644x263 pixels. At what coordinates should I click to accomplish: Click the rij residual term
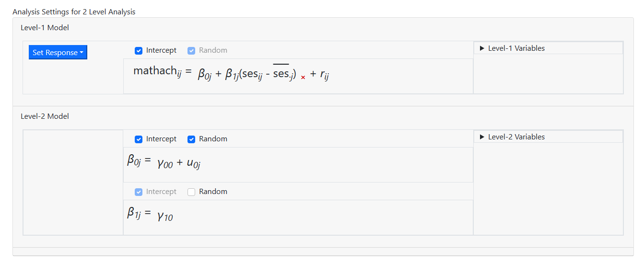pyautogui.click(x=325, y=74)
